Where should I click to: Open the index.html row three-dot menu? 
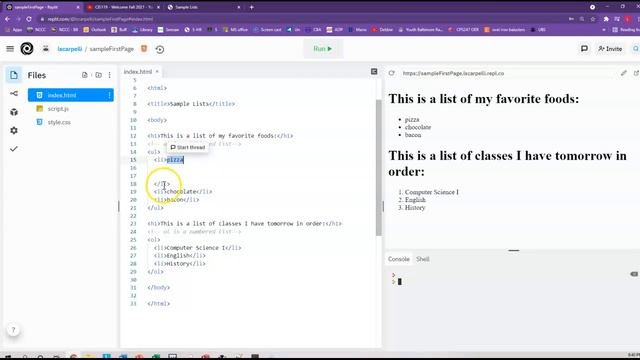click(x=109, y=95)
